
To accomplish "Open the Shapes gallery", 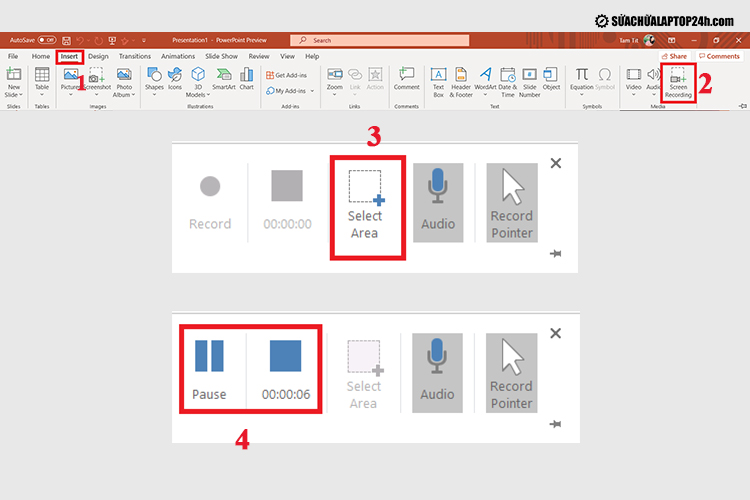I will coord(154,79).
